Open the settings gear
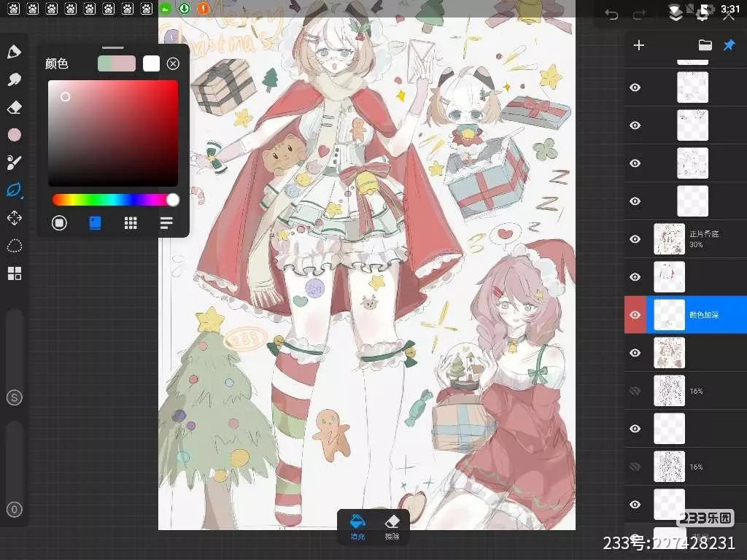The image size is (747, 560). [703, 13]
